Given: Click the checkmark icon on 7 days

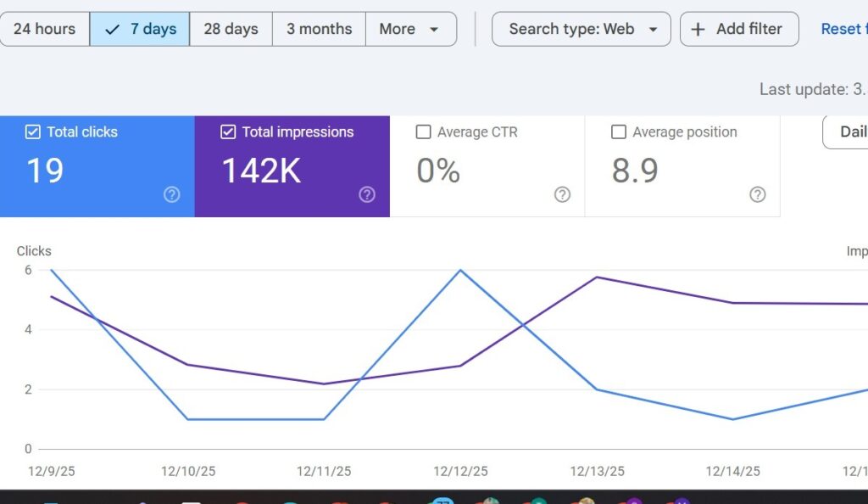Looking at the screenshot, I should pyautogui.click(x=112, y=30).
